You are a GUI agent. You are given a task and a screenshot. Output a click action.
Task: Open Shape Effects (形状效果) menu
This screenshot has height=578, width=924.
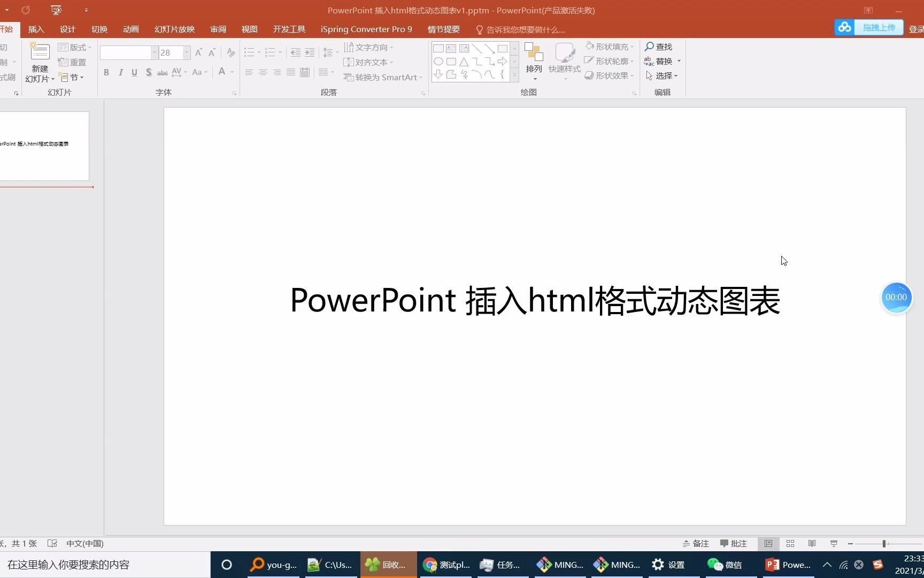610,75
